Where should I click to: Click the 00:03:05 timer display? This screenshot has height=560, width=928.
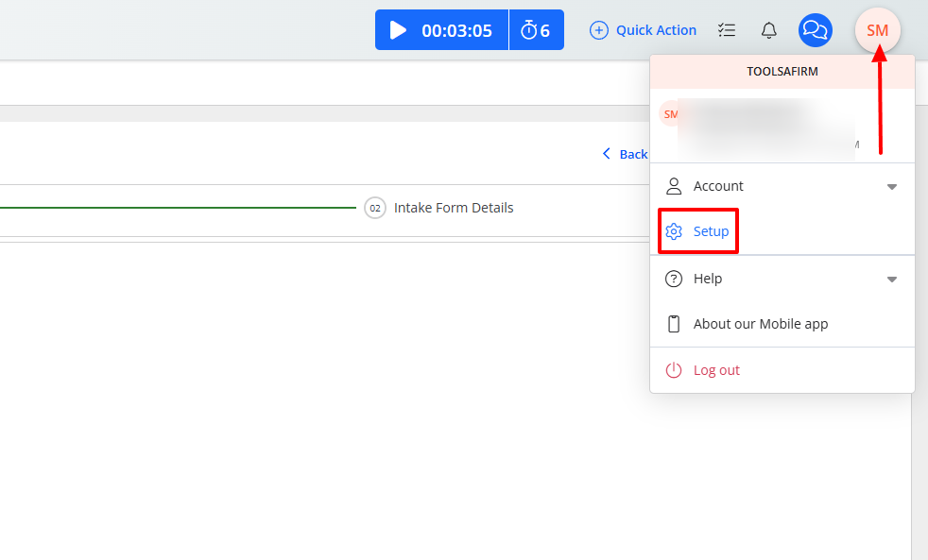456,30
